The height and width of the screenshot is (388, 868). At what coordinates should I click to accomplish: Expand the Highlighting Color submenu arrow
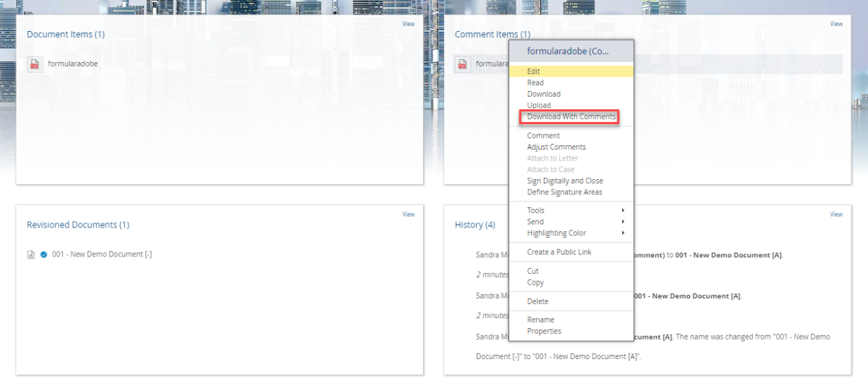pyautogui.click(x=623, y=233)
